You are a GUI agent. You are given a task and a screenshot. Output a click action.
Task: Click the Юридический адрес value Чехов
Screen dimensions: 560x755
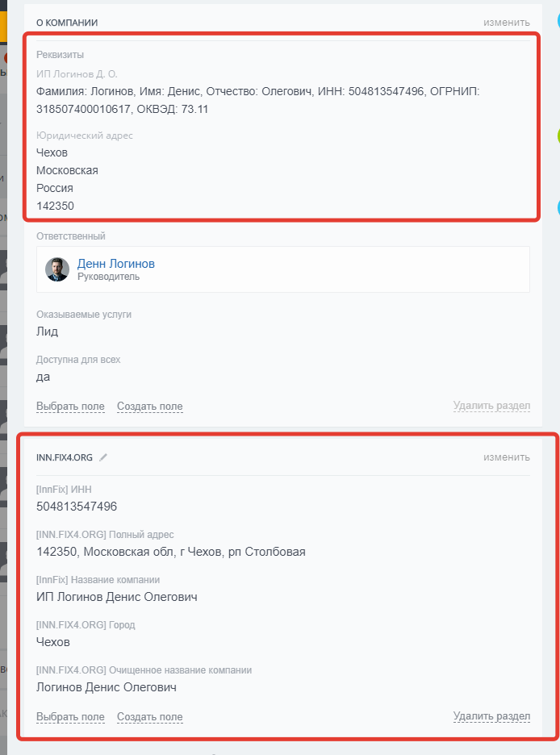[52, 152]
